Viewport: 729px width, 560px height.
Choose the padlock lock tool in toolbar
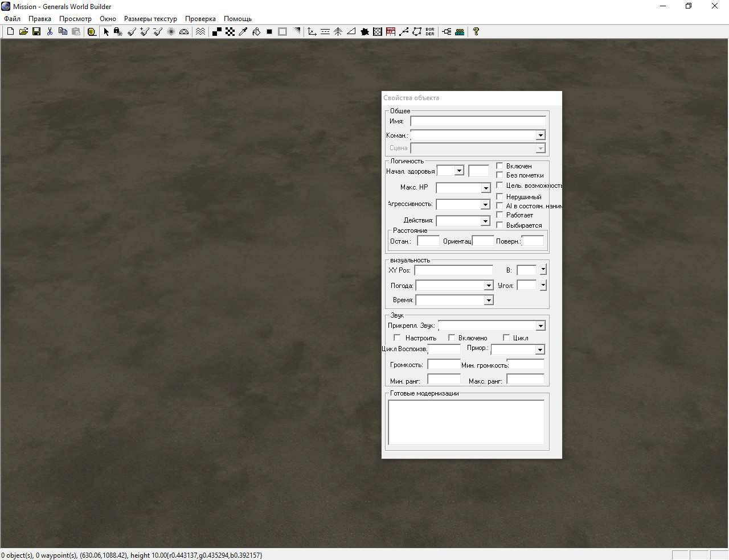pyautogui.click(x=118, y=32)
